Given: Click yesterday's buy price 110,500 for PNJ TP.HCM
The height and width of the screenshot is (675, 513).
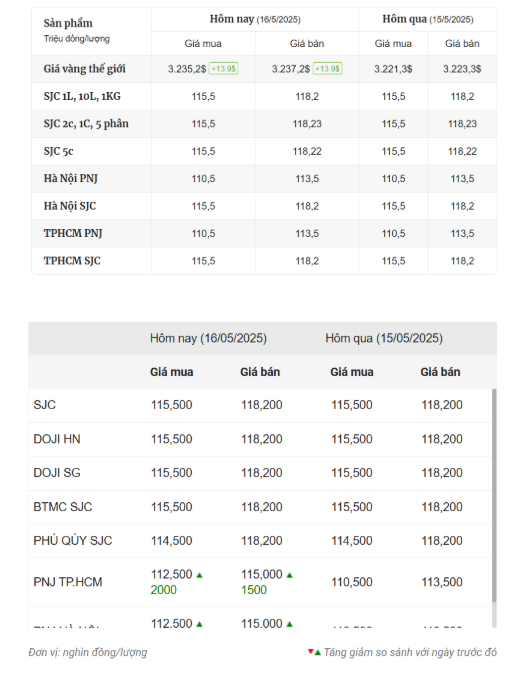Looking at the screenshot, I should 352,582.
